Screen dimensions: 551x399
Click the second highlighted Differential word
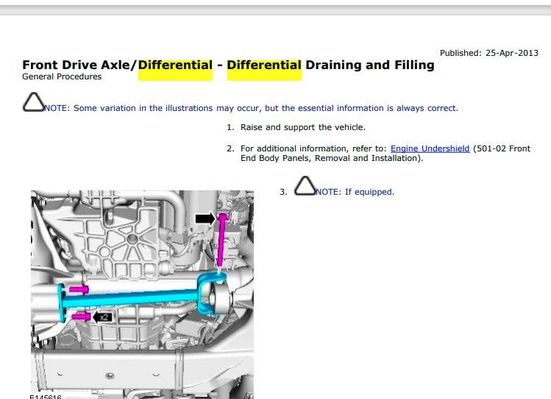tap(264, 65)
